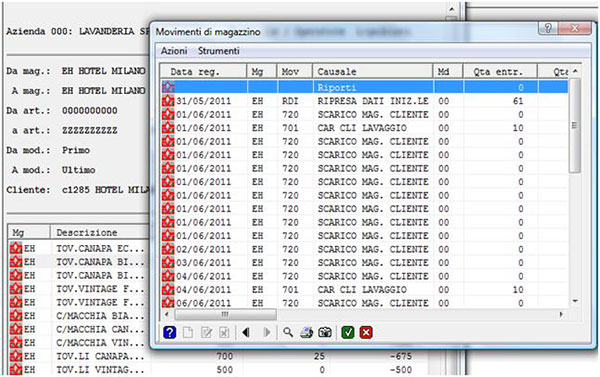
Task: Select C/MACCHIA BIA... in the background list
Action: coord(101,316)
